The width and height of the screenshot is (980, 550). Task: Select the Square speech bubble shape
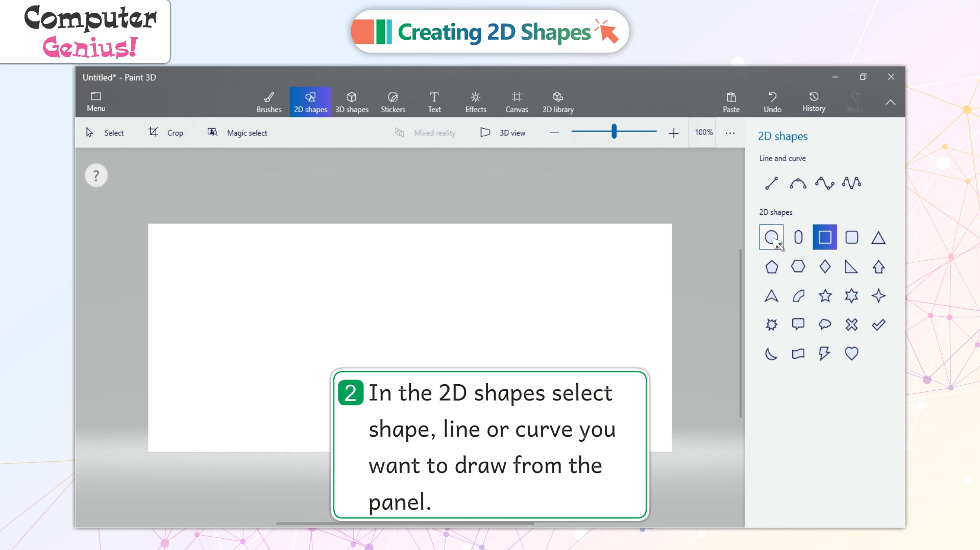[798, 324]
